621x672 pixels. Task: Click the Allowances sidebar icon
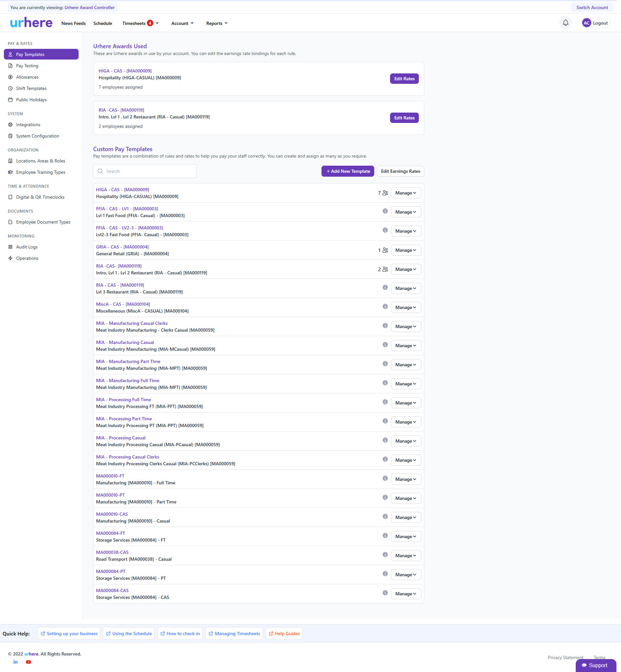pyautogui.click(x=10, y=77)
